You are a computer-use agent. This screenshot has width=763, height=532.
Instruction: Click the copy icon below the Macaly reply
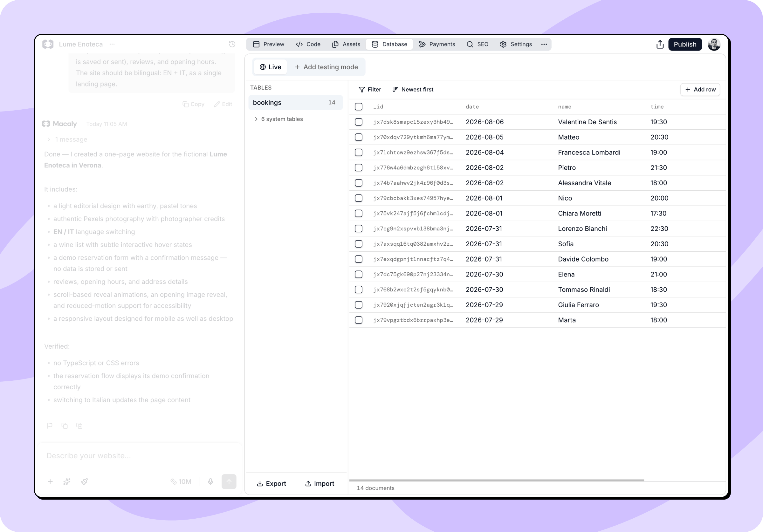pos(65,426)
